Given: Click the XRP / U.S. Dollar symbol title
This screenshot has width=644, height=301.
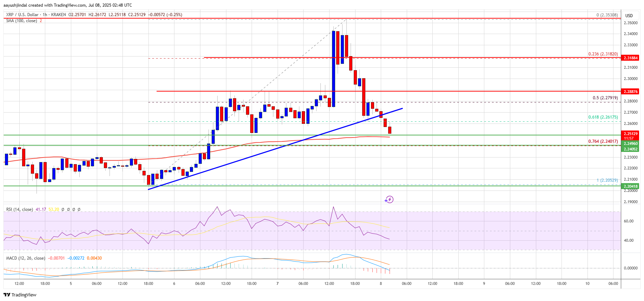Looking at the screenshot, I should [x=22, y=15].
